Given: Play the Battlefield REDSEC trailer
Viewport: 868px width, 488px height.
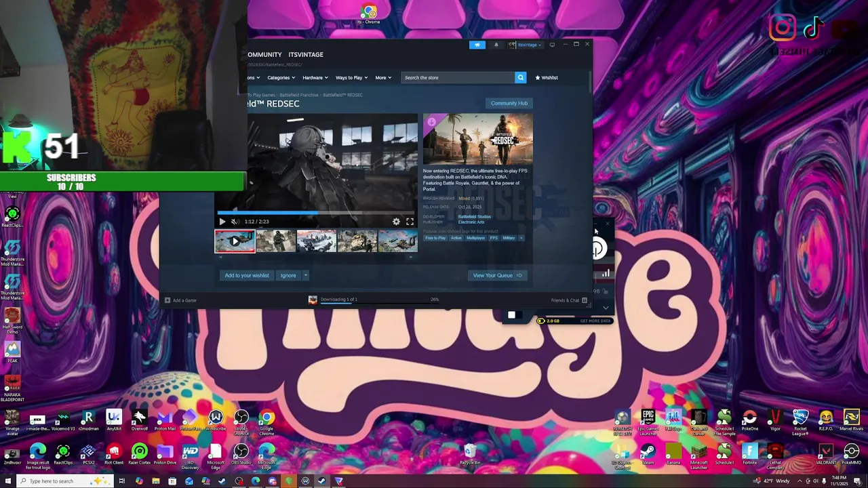Looking at the screenshot, I should point(222,222).
